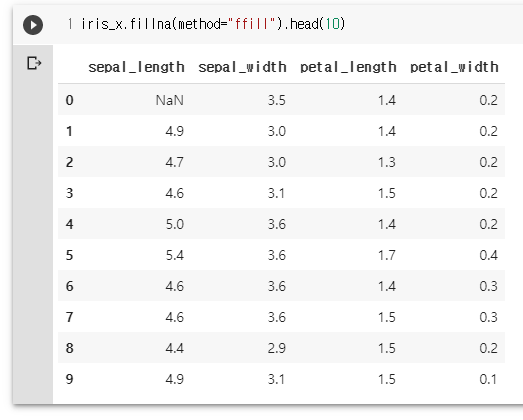Select row index 9
Viewport: 523px width, 420px height.
click(69, 379)
